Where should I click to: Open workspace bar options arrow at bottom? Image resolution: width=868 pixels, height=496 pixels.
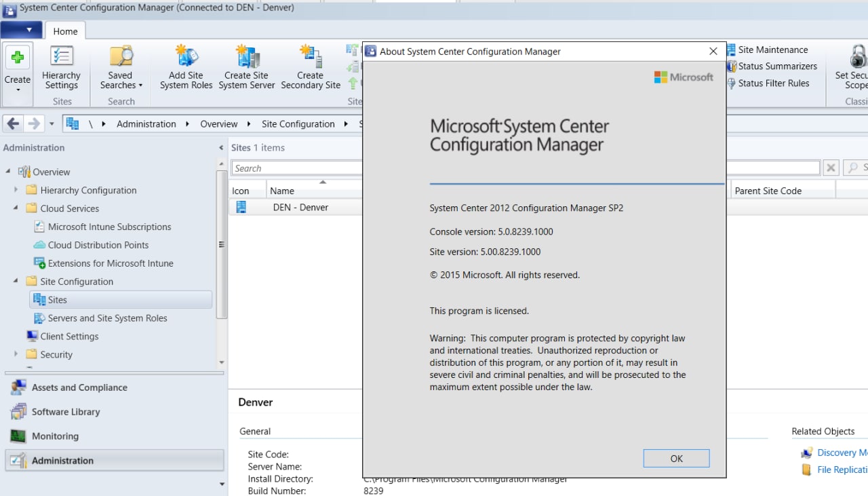click(221, 484)
